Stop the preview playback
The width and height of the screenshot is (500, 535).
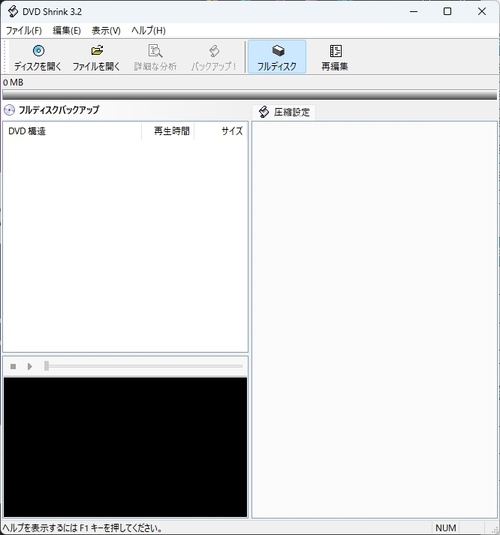[13, 366]
